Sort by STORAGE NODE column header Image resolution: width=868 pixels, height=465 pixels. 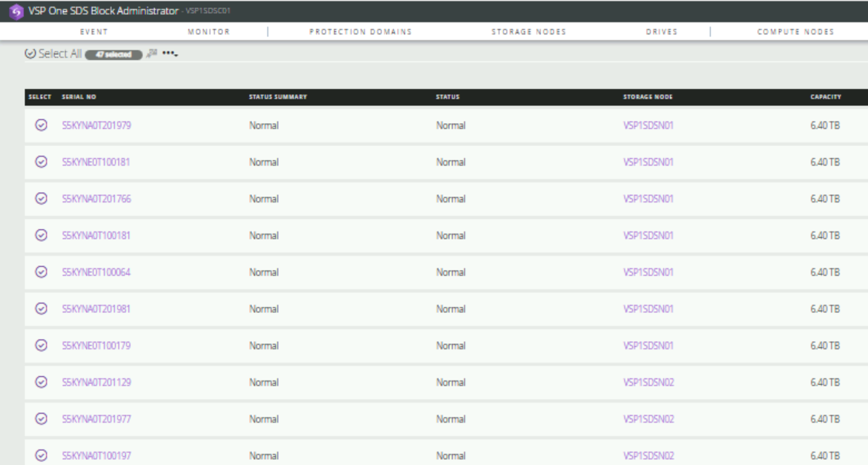pyautogui.click(x=648, y=97)
